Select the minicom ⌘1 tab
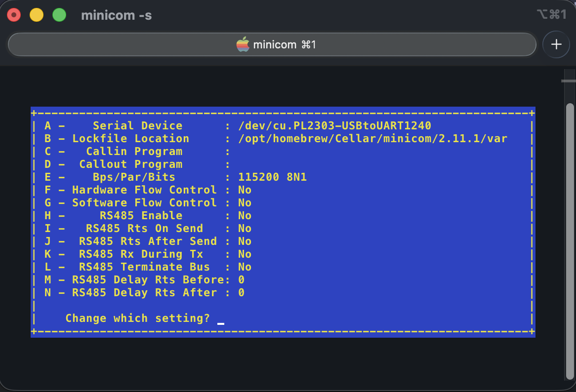This screenshot has width=576, height=392. [272, 44]
